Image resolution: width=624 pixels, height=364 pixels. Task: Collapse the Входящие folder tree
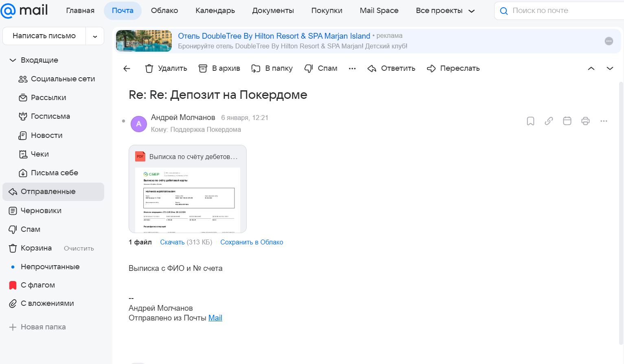[x=13, y=60]
